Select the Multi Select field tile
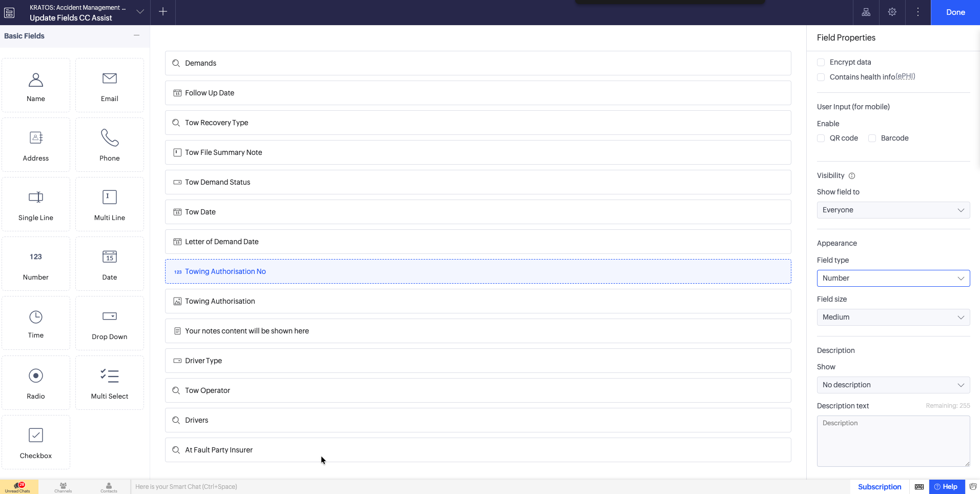 coord(110,383)
